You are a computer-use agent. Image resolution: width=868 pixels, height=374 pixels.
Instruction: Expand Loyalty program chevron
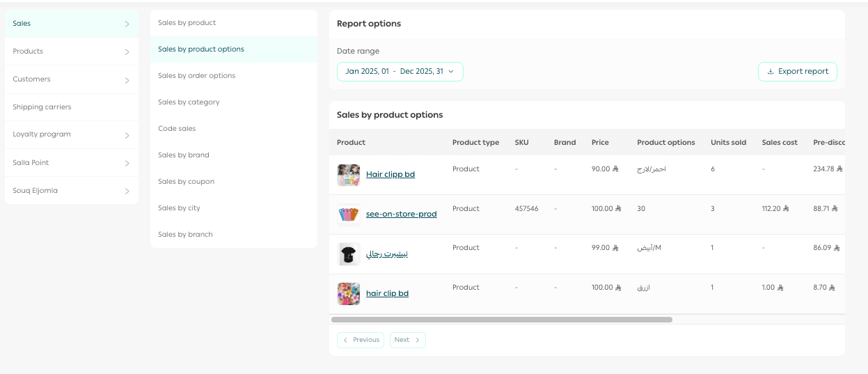coord(127,135)
